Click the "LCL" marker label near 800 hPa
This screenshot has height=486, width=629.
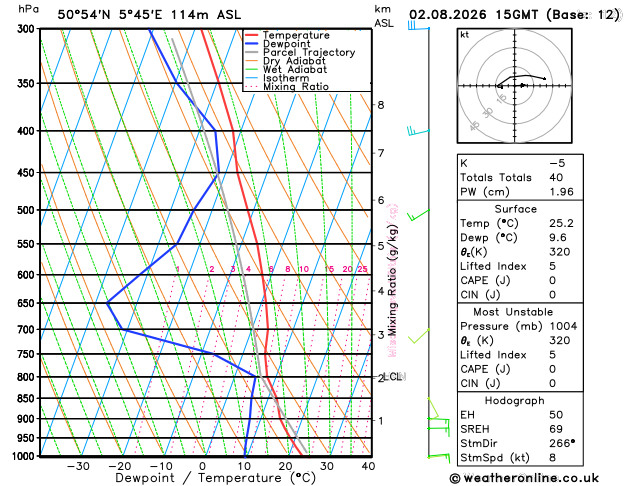coord(392,377)
